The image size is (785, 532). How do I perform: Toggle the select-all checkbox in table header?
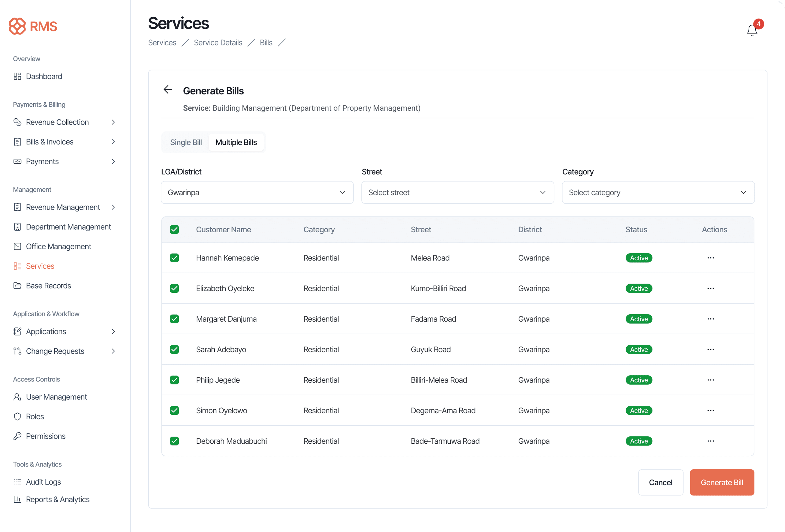(174, 230)
